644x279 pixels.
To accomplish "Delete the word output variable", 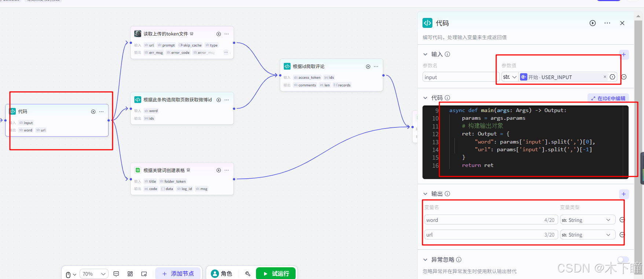I will (x=622, y=220).
